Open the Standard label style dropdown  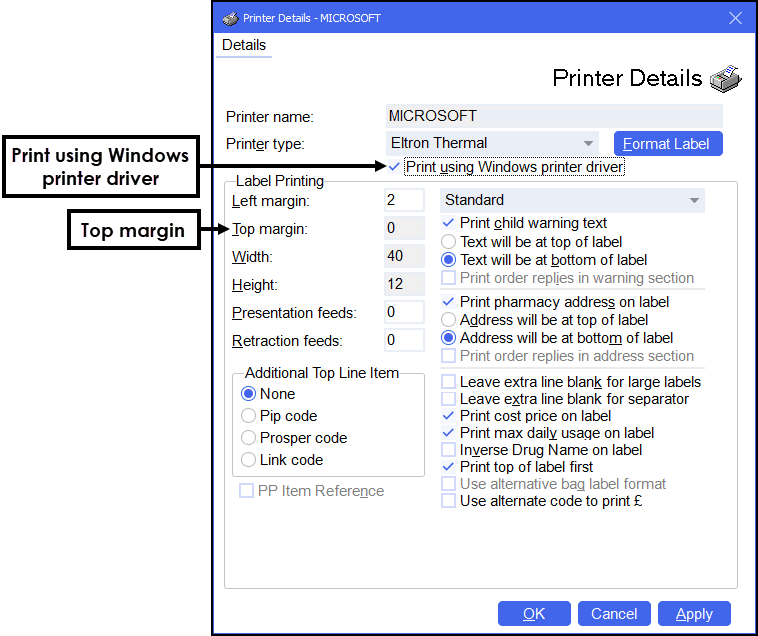point(693,200)
